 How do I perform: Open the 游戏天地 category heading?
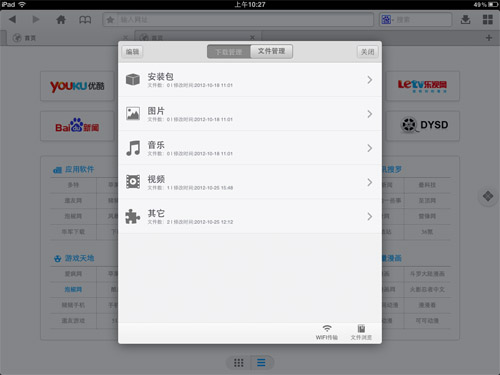pos(74,258)
